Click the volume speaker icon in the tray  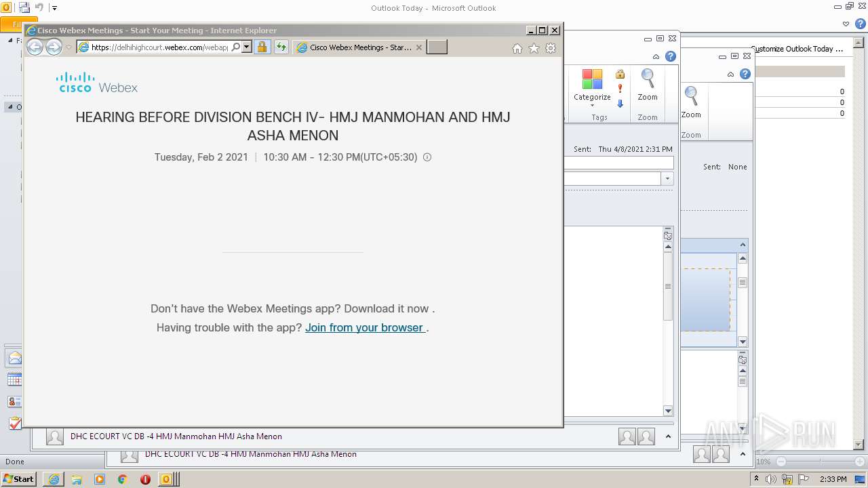(772, 479)
